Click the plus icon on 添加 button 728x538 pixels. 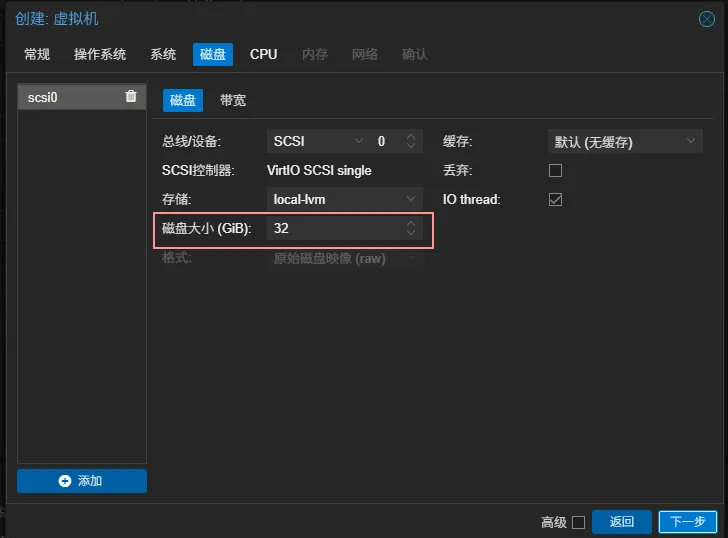coord(65,481)
